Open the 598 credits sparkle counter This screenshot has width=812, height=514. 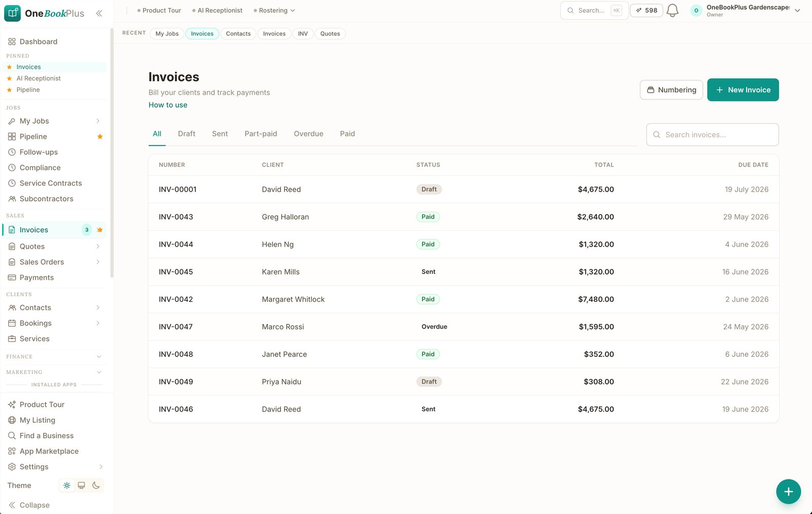[647, 10]
